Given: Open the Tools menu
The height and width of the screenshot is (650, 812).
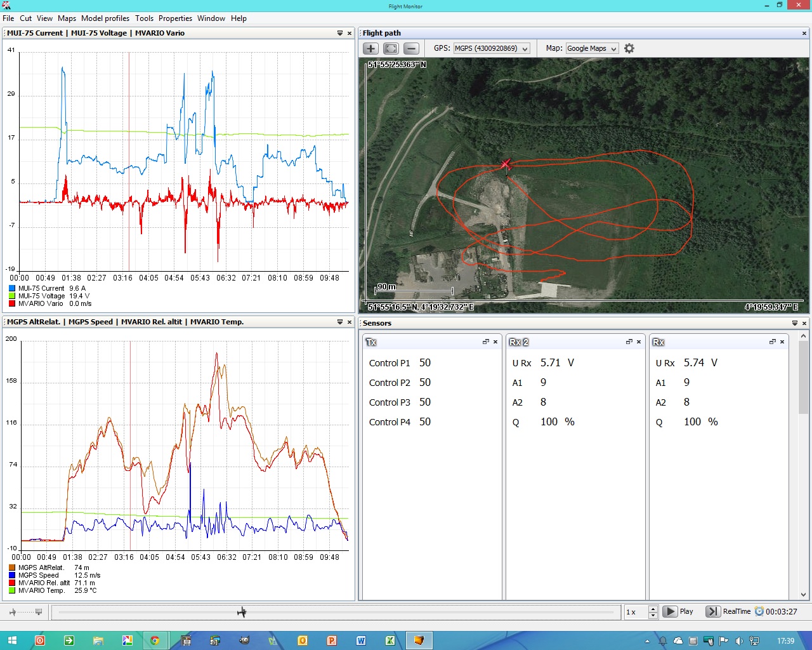Looking at the screenshot, I should click(144, 18).
